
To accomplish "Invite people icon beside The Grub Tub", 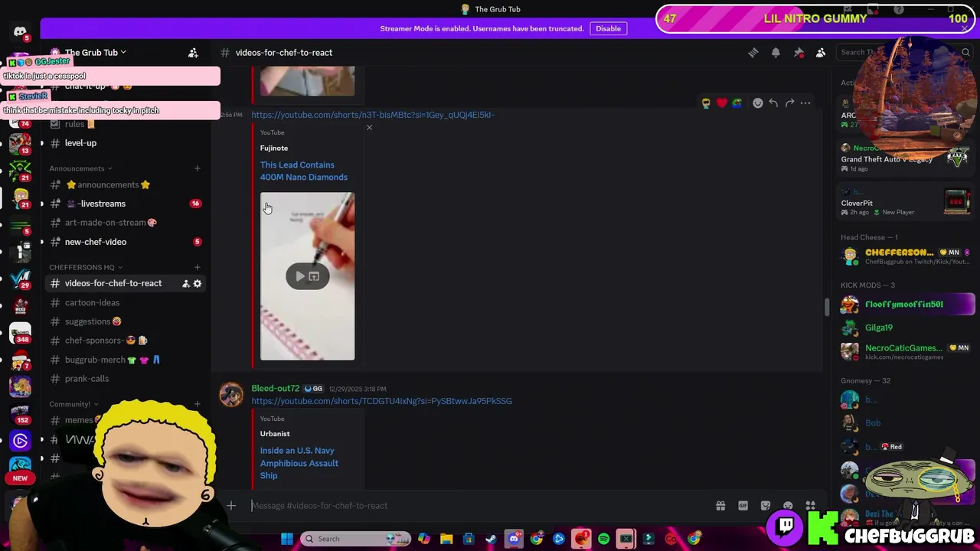I will [x=193, y=53].
